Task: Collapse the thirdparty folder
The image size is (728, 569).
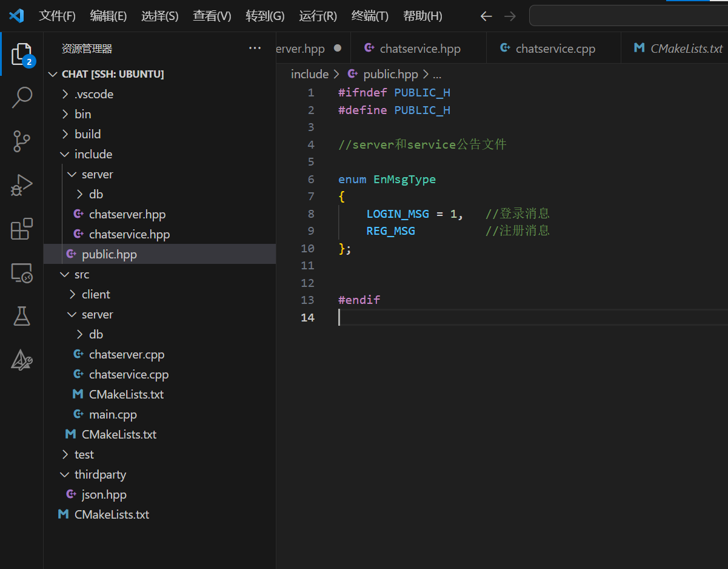Action: pyautogui.click(x=99, y=474)
